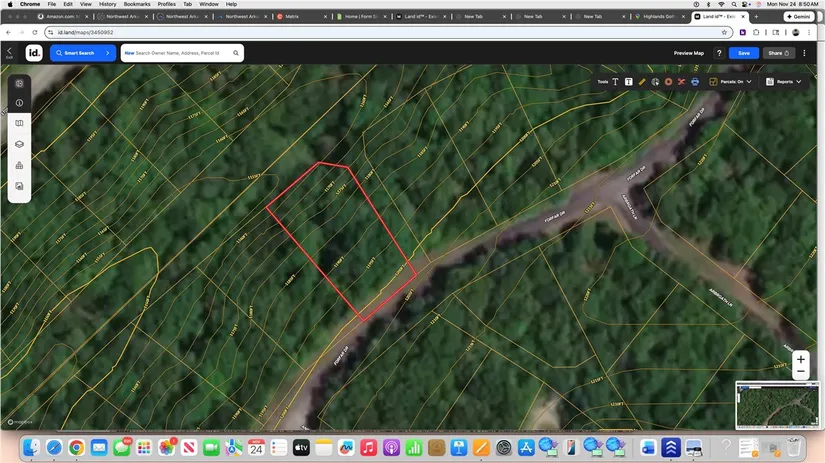Expand the Reports dropdown
825x463 pixels.
coord(785,82)
